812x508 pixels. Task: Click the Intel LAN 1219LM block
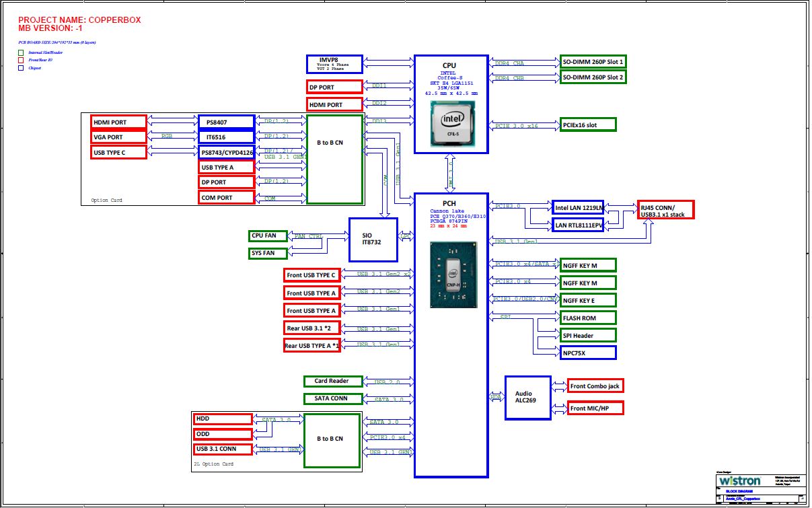(579, 207)
